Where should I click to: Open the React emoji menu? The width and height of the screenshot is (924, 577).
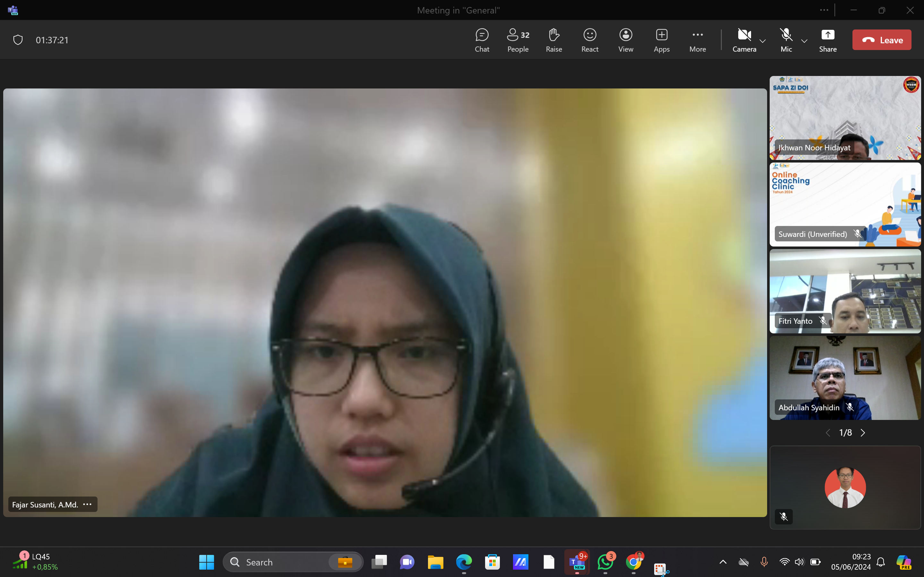pyautogui.click(x=589, y=40)
